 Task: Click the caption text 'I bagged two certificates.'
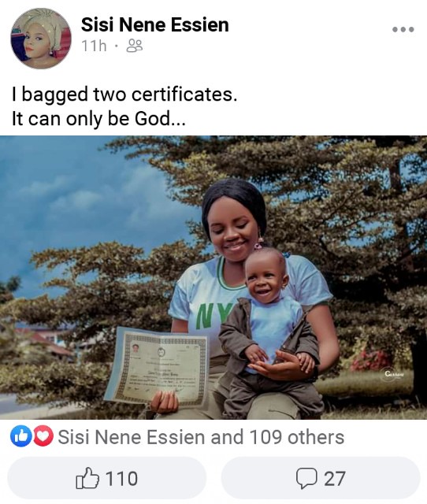click(x=124, y=94)
